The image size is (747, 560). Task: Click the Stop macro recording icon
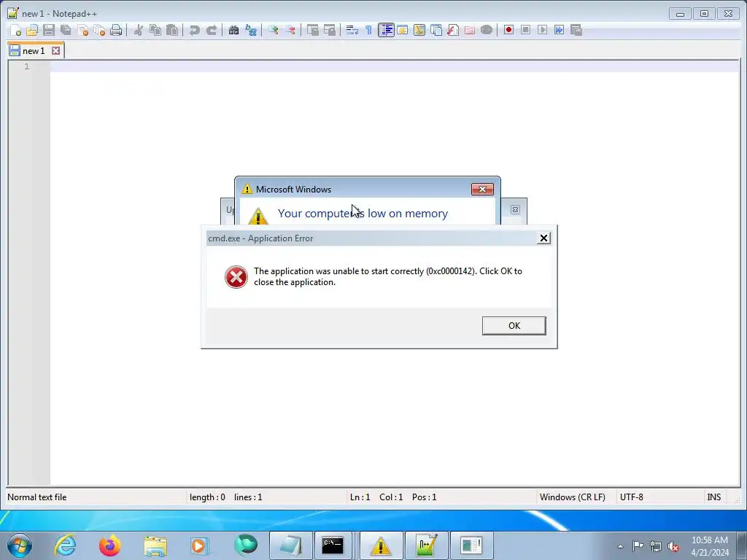tap(525, 31)
